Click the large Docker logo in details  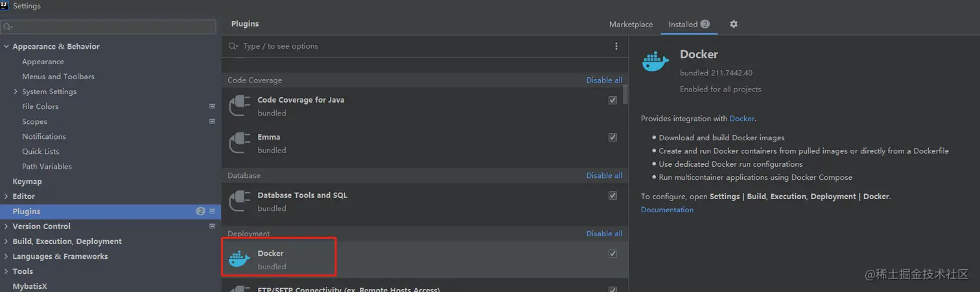tap(655, 62)
